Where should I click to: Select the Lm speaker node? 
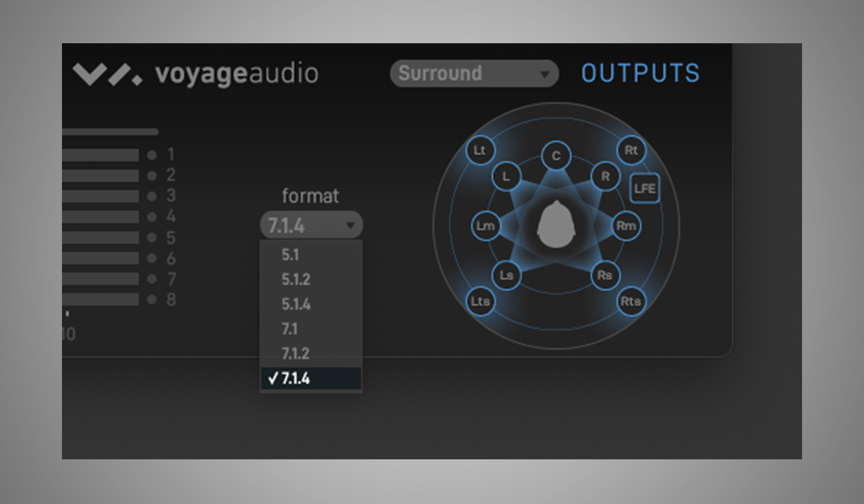485,226
